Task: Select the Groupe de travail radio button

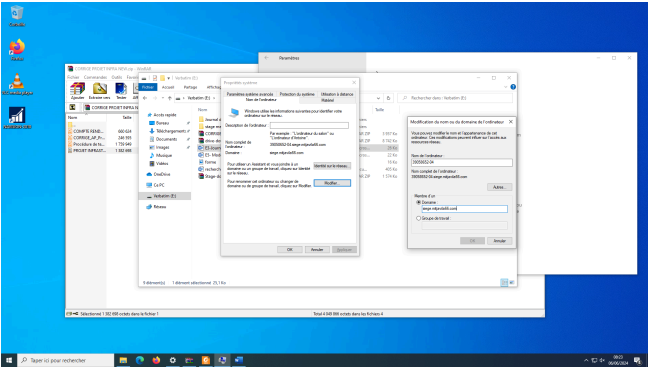Action: pyautogui.click(x=418, y=218)
